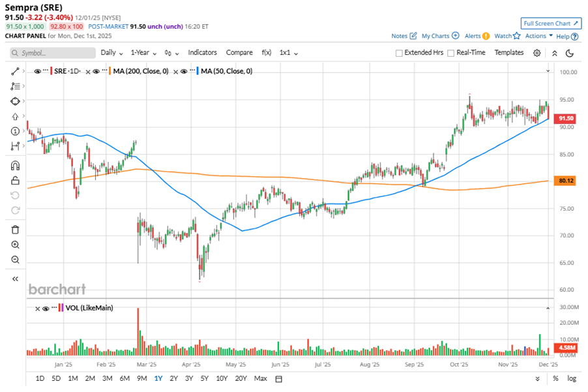Select the measure range tool
This screenshot has width=588, height=392.
pos(15,146)
